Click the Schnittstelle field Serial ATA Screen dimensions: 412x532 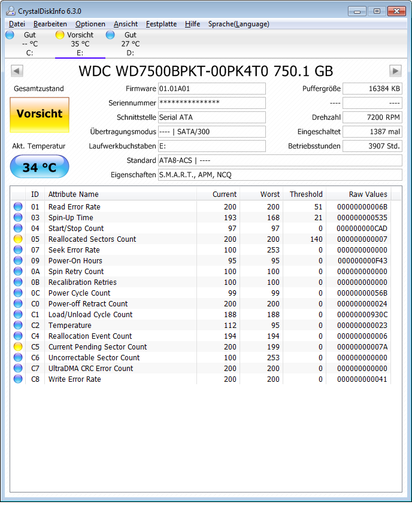click(212, 117)
